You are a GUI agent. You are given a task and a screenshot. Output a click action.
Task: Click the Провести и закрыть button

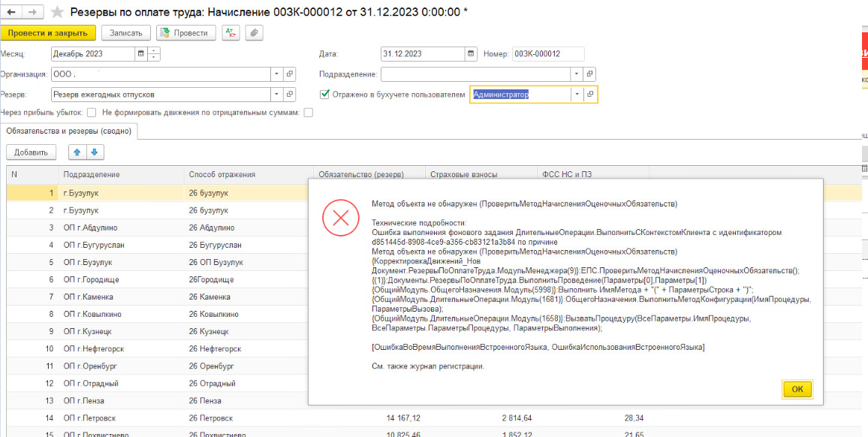pos(47,33)
